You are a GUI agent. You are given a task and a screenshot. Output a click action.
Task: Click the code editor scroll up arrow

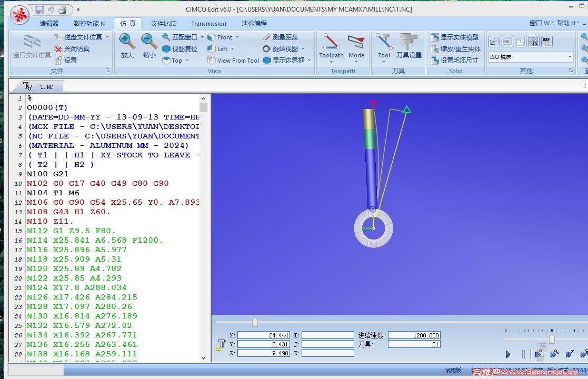pos(203,98)
